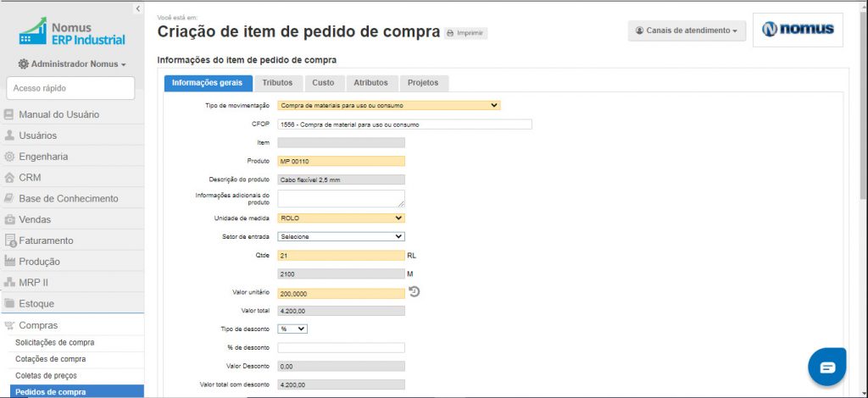Viewport: 868px width, 398px height.
Task: Switch to the Tributos tab
Action: [277, 83]
